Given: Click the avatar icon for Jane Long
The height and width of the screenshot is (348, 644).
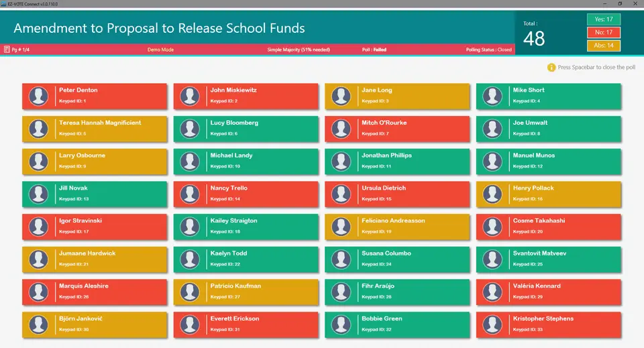Looking at the screenshot, I should click(x=341, y=96).
